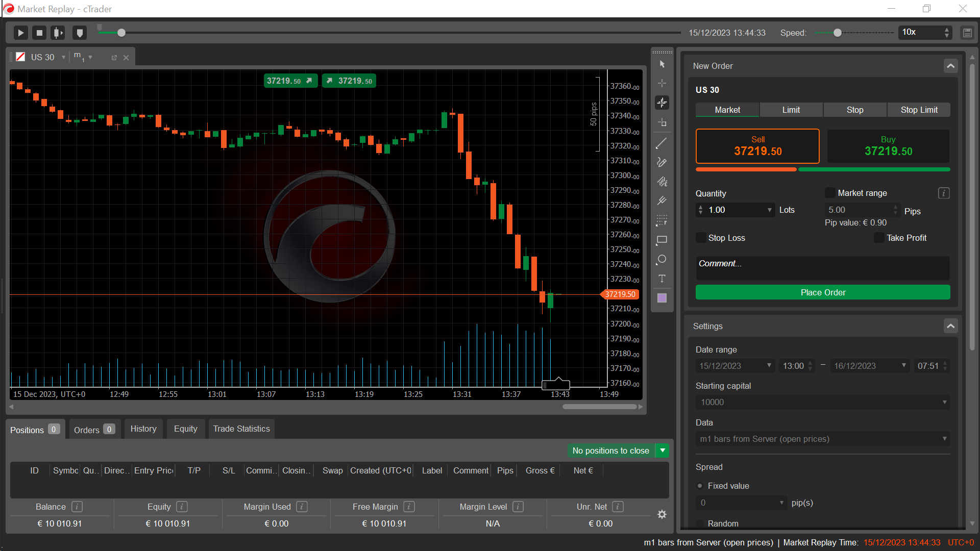
Task: Open dropdown arrow beside No positions to close
Action: click(x=663, y=450)
